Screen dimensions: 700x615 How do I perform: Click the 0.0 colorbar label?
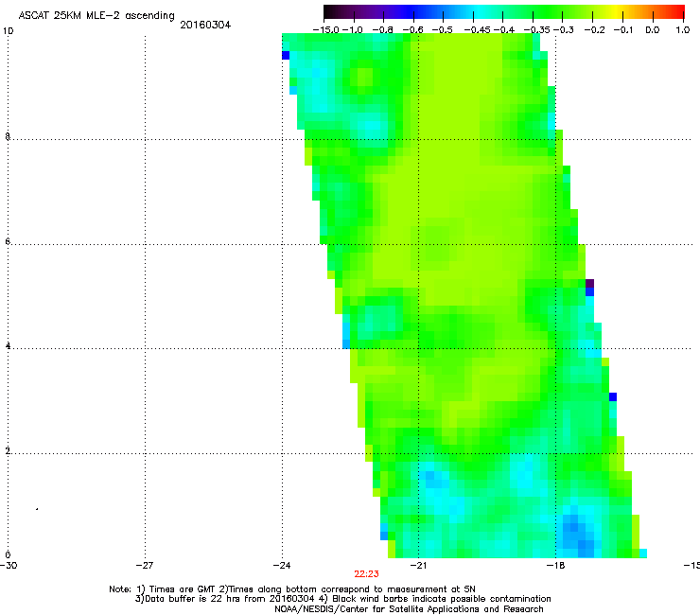point(653,30)
